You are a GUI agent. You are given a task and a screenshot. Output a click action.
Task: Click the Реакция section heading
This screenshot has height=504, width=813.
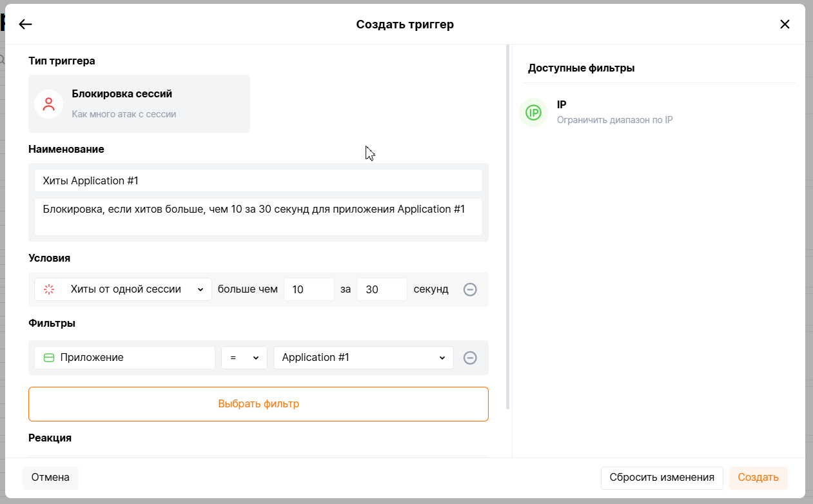50,438
